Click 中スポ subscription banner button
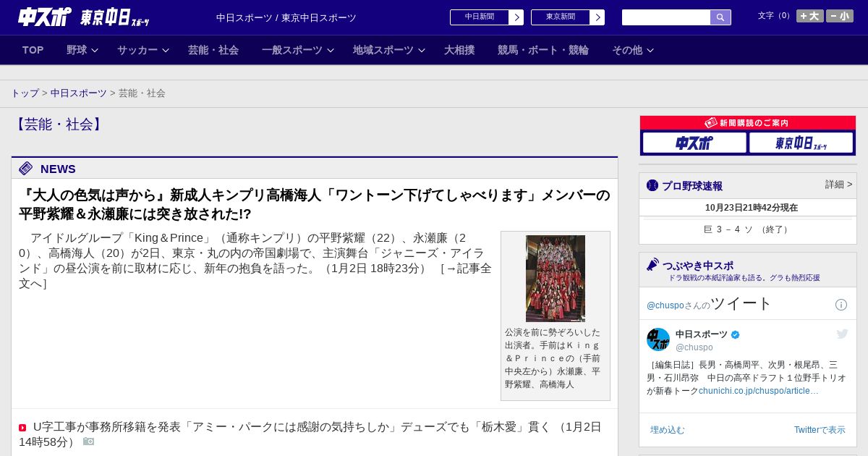 pyautogui.click(x=694, y=143)
